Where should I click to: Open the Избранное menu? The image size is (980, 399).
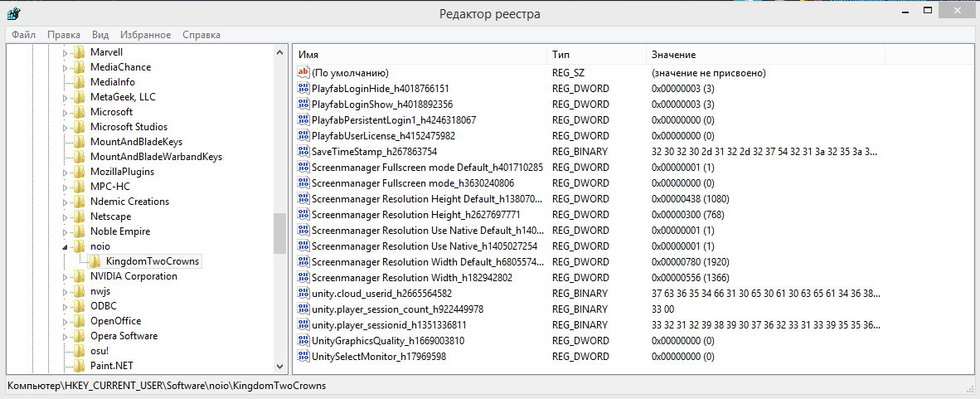pyautogui.click(x=146, y=35)
